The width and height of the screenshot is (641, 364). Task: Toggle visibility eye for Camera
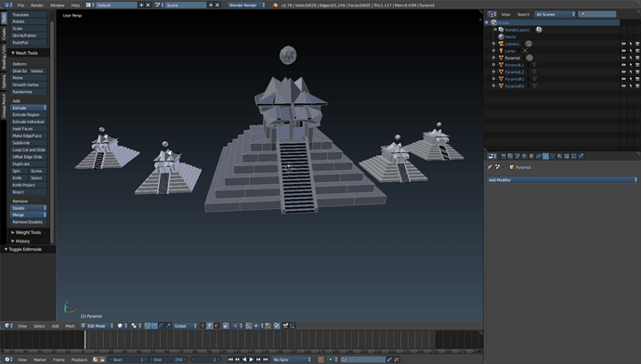coord(623,44)
